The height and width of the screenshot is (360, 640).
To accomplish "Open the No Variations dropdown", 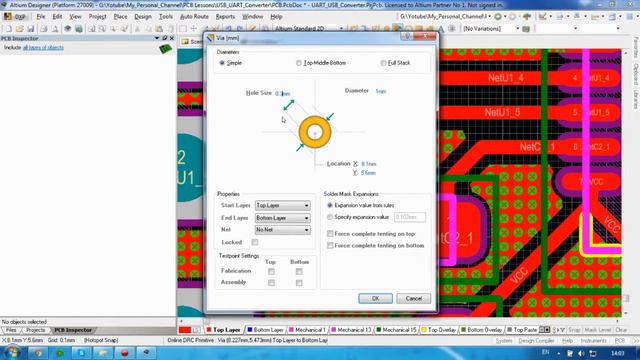I will click(x=518, y=29).
